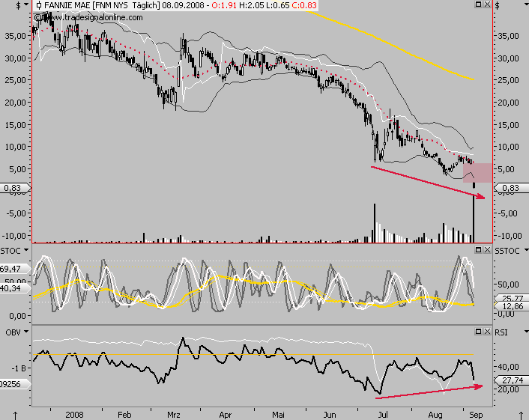Click the 40,00 label on the RSI axis
The width and height of the screenshot is (529, 420).
[509, 366]
